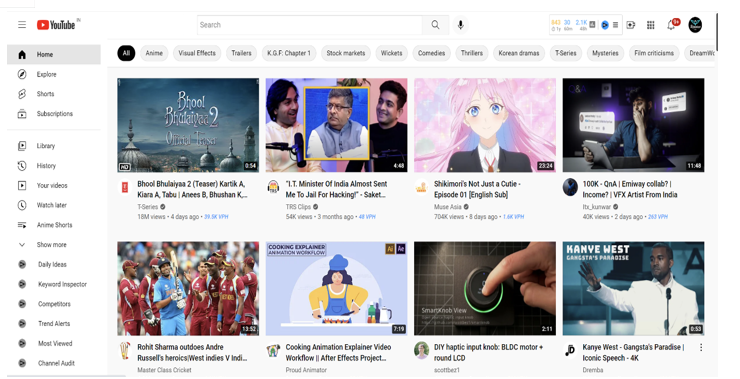Screen dimensions: 740x379
Task: Select the Trailers filter chip
Action: (x=241, y=53)
